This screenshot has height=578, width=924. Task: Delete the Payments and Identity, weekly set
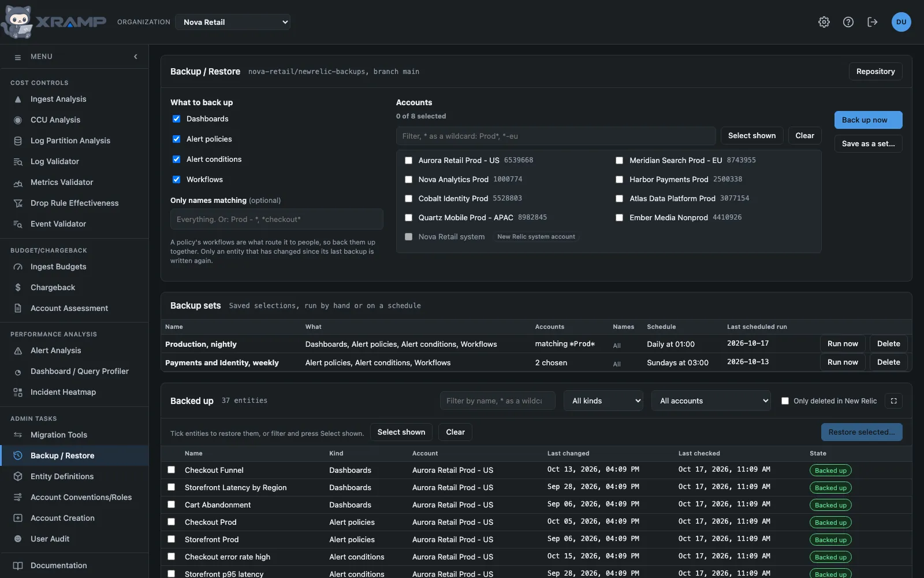pyautogui.click(x=888, y=362)
